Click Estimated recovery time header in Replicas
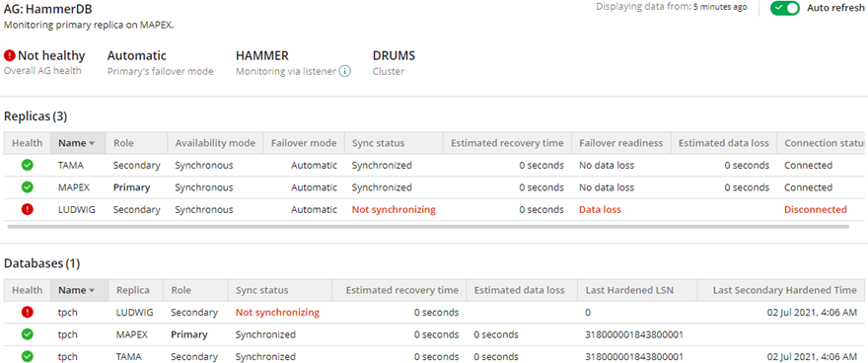The height and width of the screenshot is (363, 868). pyautogui.click(x=507, y=143)
